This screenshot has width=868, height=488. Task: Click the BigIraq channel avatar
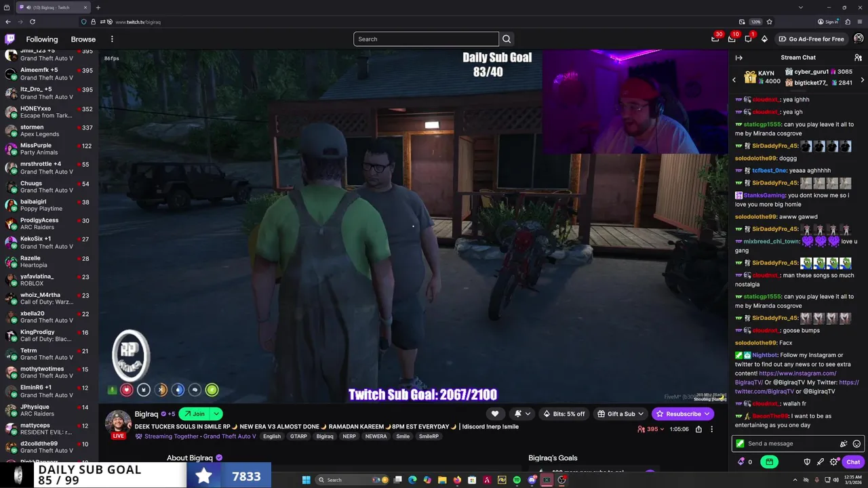[x=118, y=422]
